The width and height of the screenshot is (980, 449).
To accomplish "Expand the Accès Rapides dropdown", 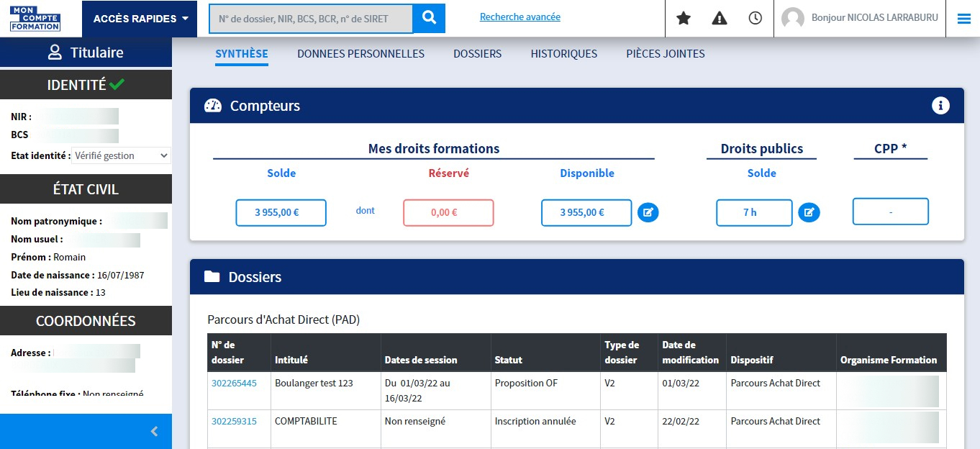I will [x=140, y=19].
